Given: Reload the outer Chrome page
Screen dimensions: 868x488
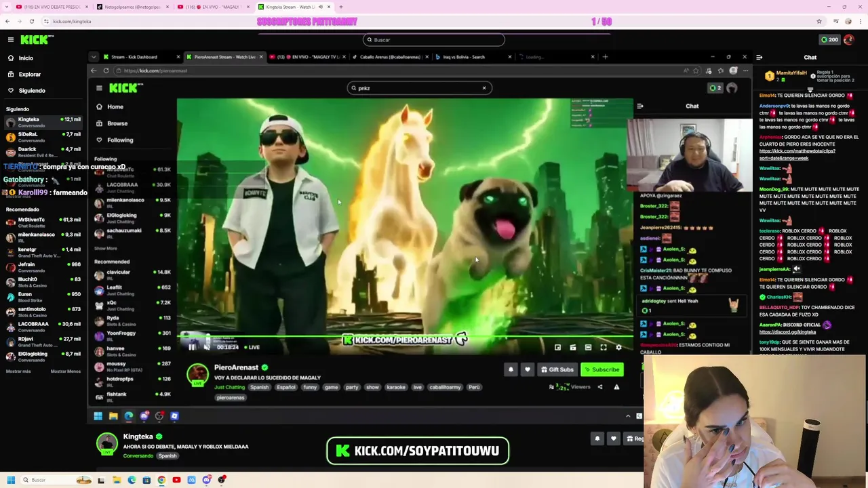Looking at the screenshot, I should point(31,21).
